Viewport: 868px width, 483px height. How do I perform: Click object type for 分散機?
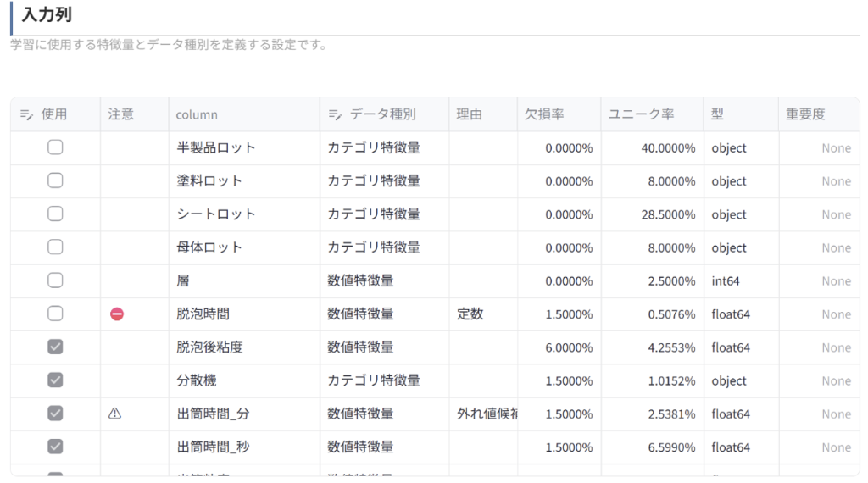pyautogui.click(x=728, y=380)
